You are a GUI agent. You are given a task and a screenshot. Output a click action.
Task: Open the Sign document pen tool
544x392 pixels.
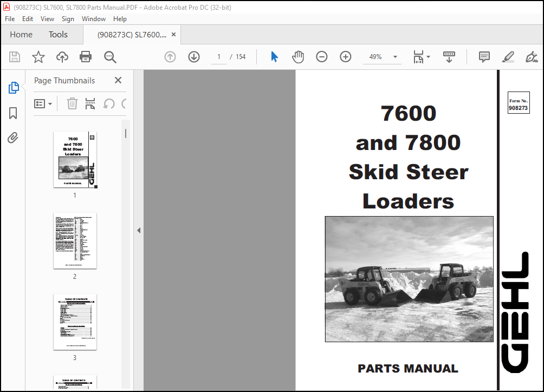[531, 57]
